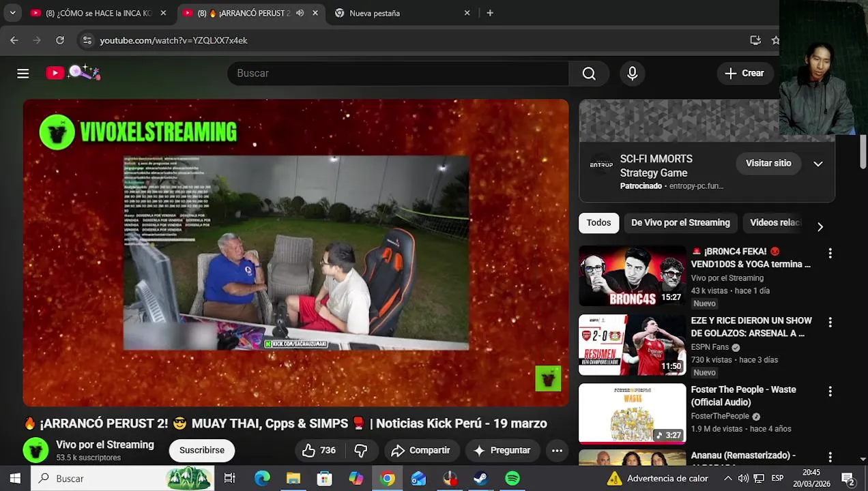Open Copilot from the taskbar
868x491 pixels.
tap(356, 478)
